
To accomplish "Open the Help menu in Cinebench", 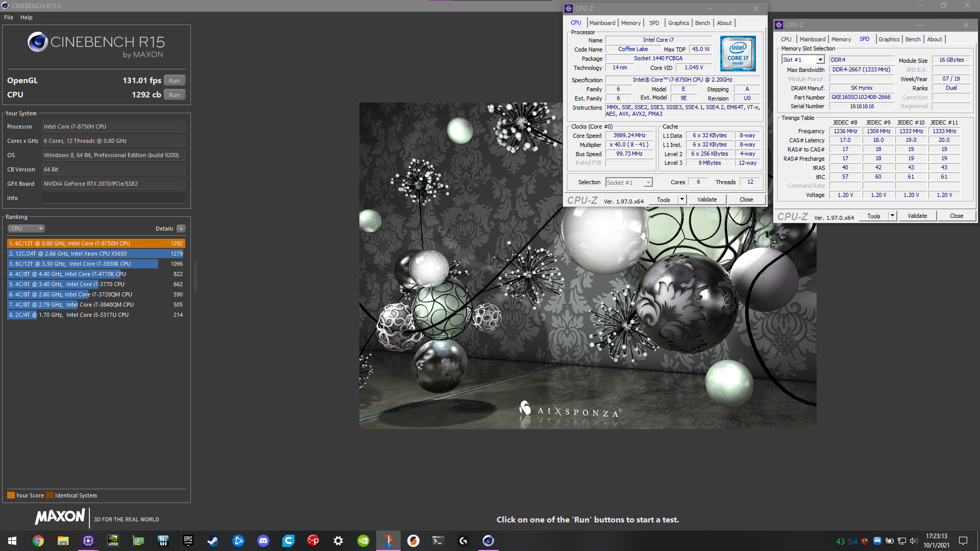I will (27, 17).
